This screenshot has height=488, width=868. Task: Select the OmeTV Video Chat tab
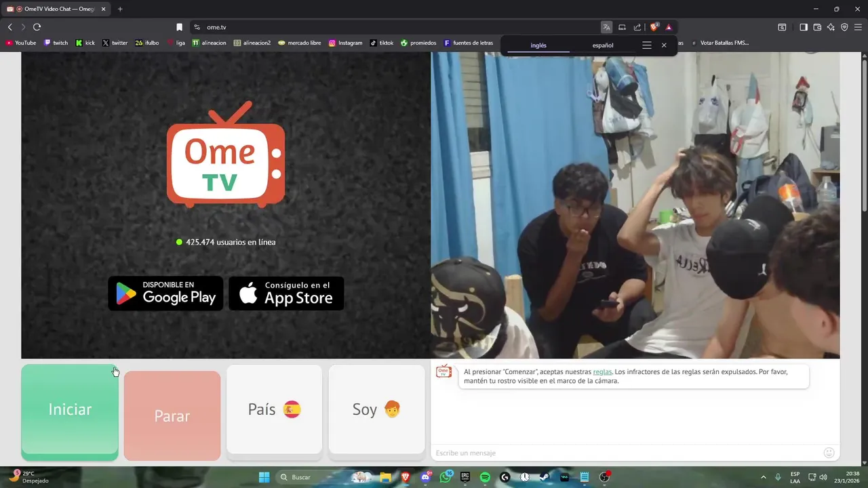tap(55, 9)
